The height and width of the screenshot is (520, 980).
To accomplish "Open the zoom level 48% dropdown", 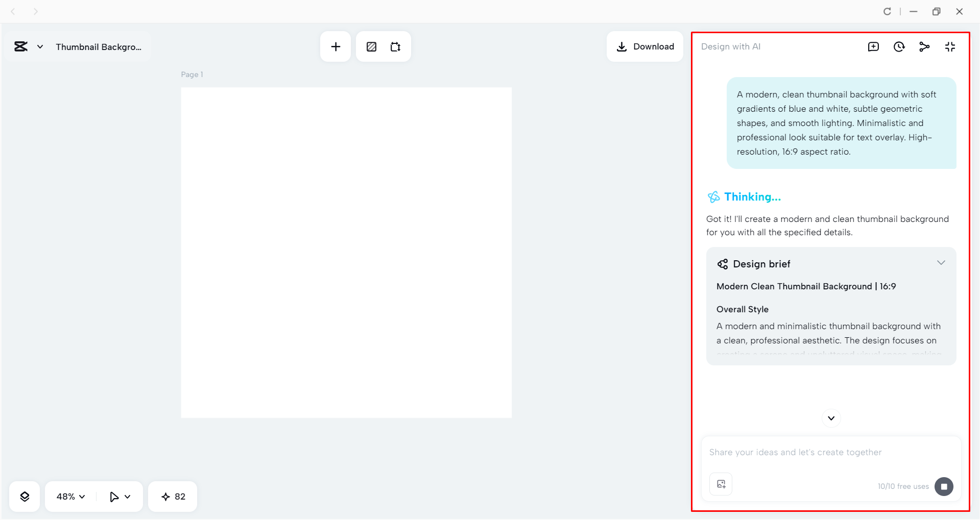I will tap(69, 496).
